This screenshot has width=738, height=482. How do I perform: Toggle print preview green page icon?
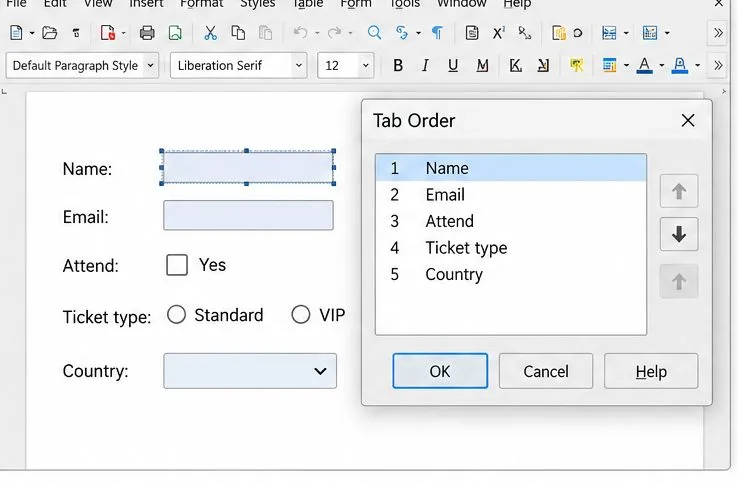click(x=175, y=33)
